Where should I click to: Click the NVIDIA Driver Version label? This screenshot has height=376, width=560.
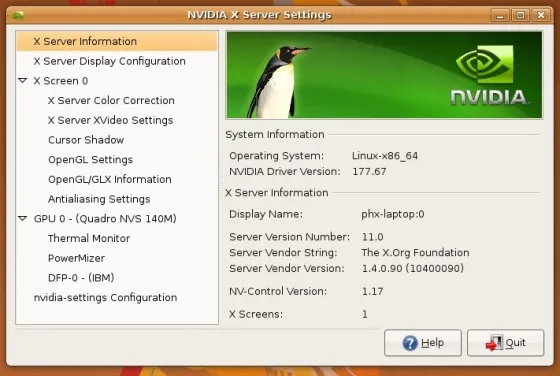pyautogui.click(x=285, y=171)
